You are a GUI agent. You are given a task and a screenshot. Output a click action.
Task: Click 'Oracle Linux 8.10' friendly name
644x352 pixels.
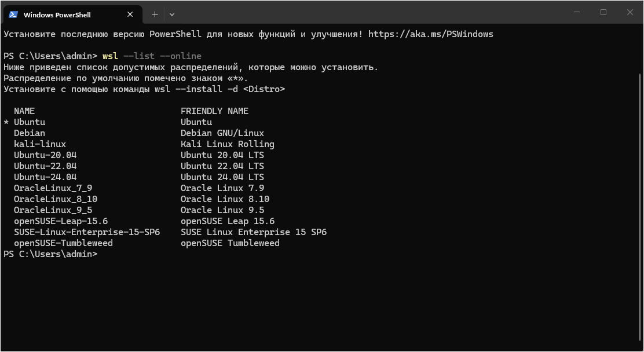225,199
